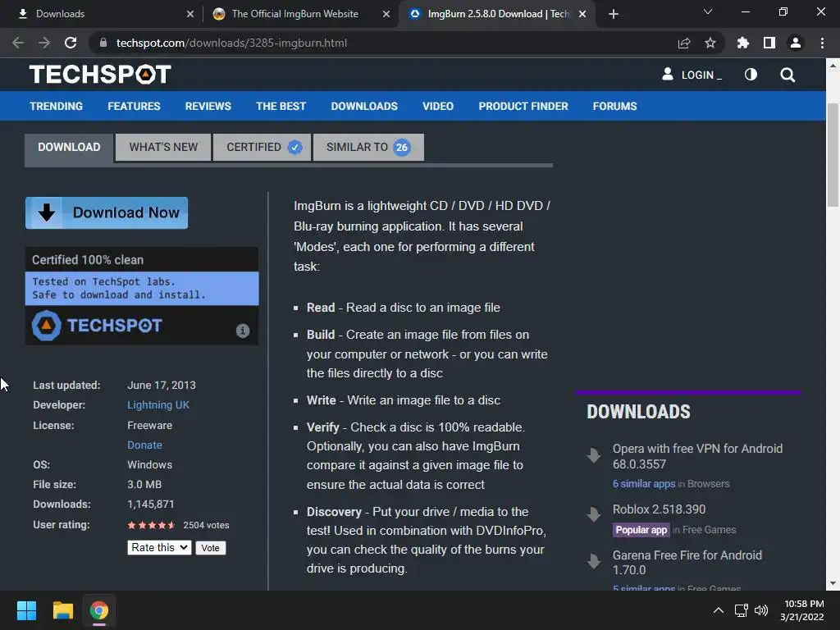Screen dimensions: 840x630
Task: Click the user rating stars
Action: click(x=151, y=525)
